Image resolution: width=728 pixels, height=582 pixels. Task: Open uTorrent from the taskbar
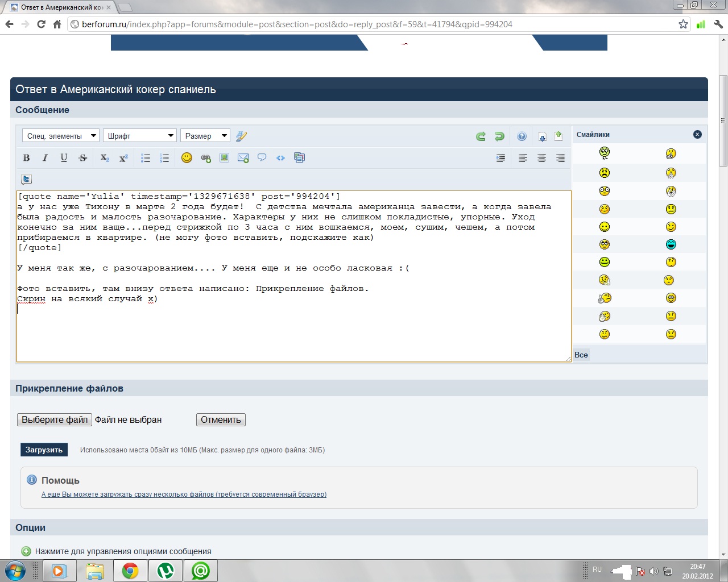[x=166, y=571]
